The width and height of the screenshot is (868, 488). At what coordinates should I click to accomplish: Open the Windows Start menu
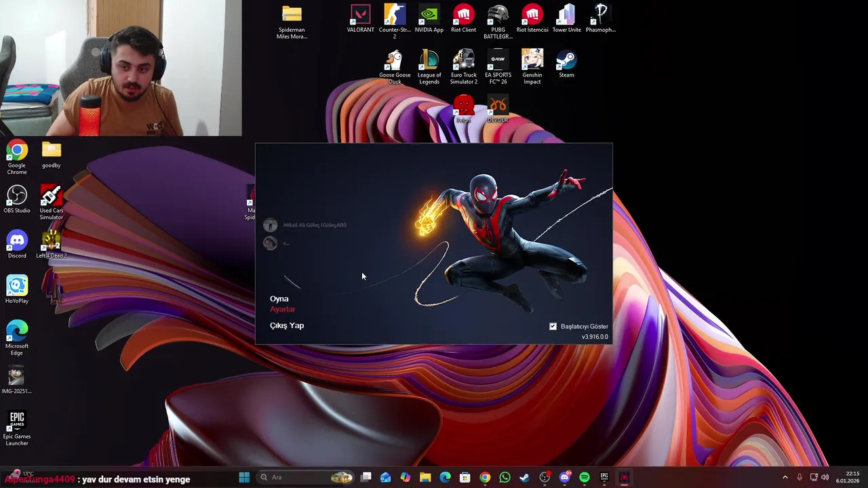click(244, 477)
